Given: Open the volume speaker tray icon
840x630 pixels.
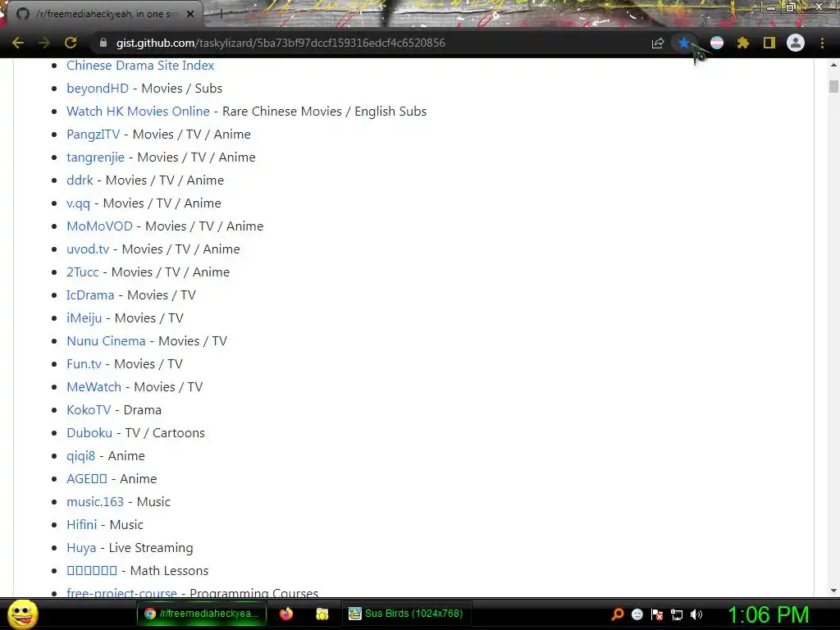Looking at the screenshot, I should 696,614.
